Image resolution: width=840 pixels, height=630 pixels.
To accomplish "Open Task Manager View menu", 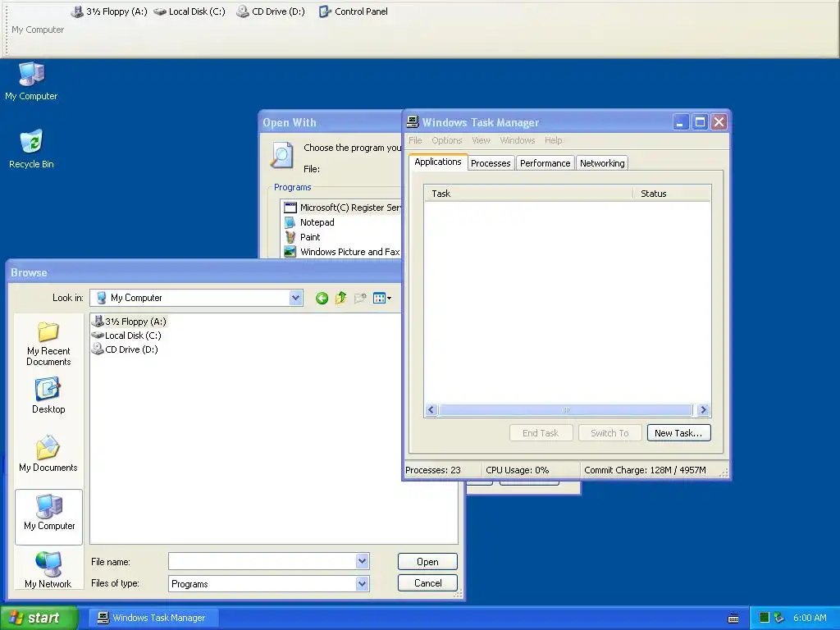I will coord(481,140).
